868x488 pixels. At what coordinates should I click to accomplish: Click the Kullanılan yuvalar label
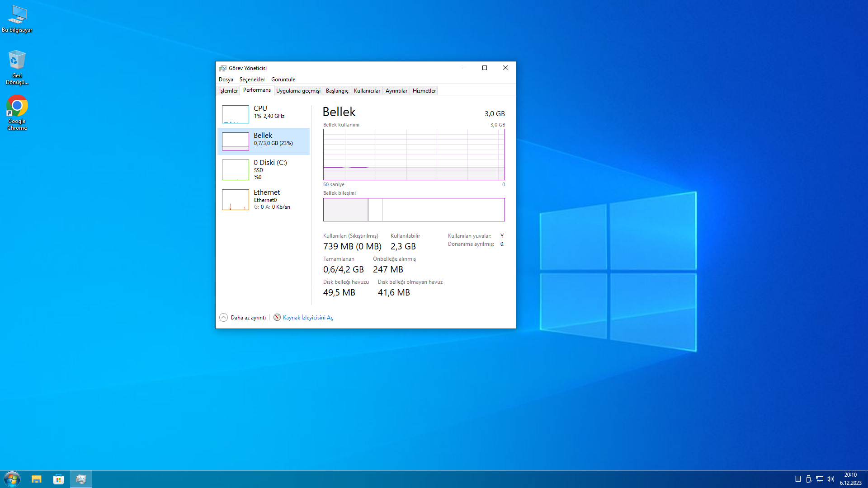click(470, 236)
